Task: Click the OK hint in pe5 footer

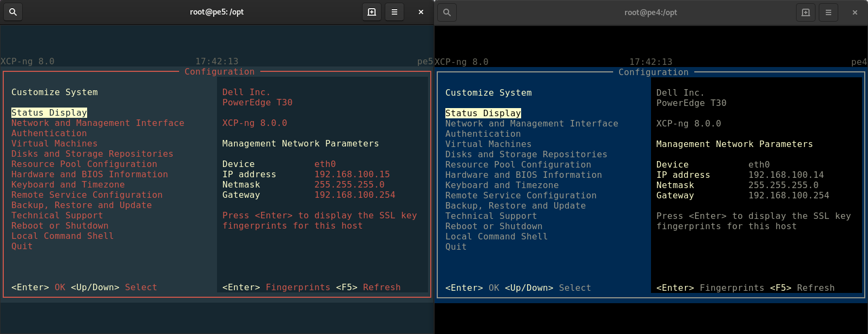Action: click(60, 287)
